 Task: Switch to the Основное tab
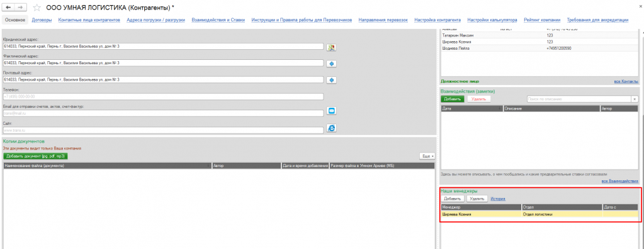coord(15,20)
